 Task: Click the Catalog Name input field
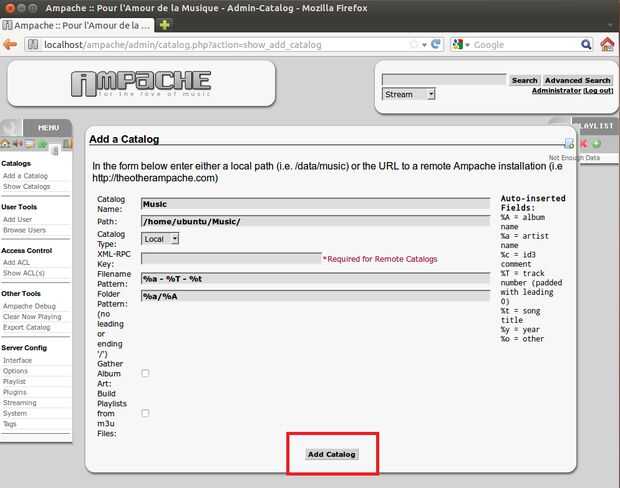(315, 204)
